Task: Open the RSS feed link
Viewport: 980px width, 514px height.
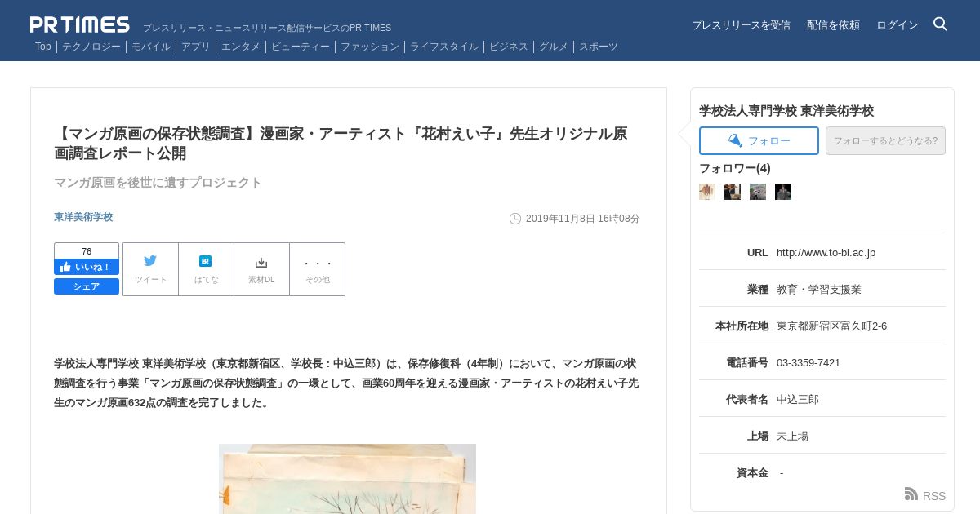Action: pyautogui.click(x=925, y=494)
